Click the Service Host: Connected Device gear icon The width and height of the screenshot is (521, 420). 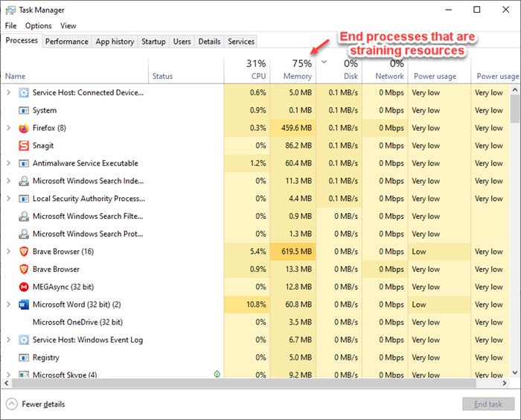click(x=24, y=92)
